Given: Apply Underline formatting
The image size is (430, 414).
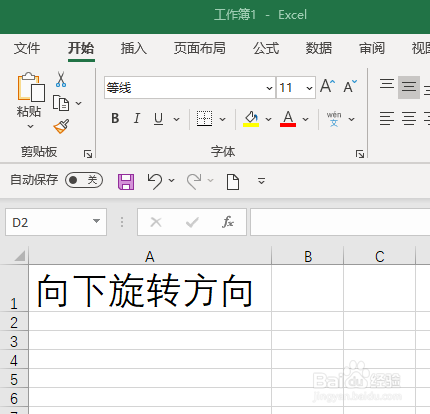Looking at the screenshot, I should (x=159, y=119).
